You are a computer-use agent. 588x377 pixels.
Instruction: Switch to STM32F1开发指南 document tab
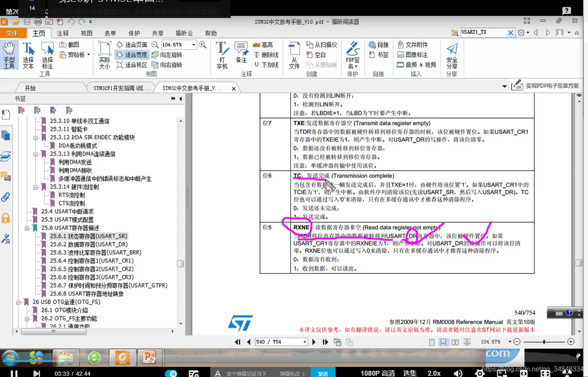[121, 88]
